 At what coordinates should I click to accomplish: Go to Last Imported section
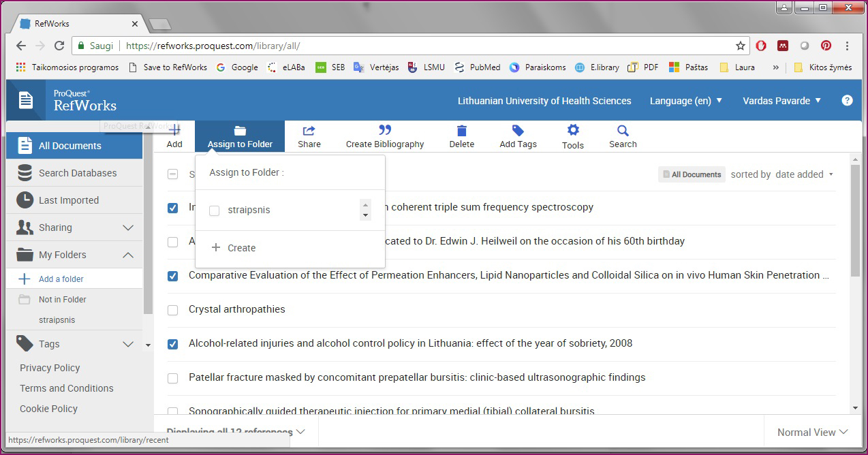pyautogui.click(x=68, y=200)
